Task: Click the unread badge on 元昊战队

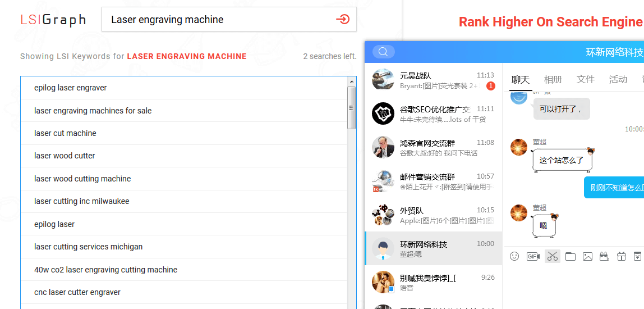Action: click(x=490, y=86)
